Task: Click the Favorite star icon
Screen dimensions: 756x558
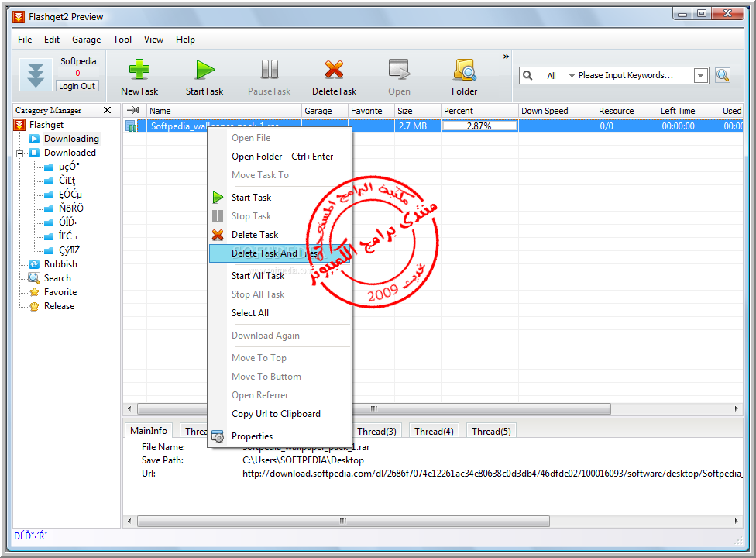Action: coord(34,292)
